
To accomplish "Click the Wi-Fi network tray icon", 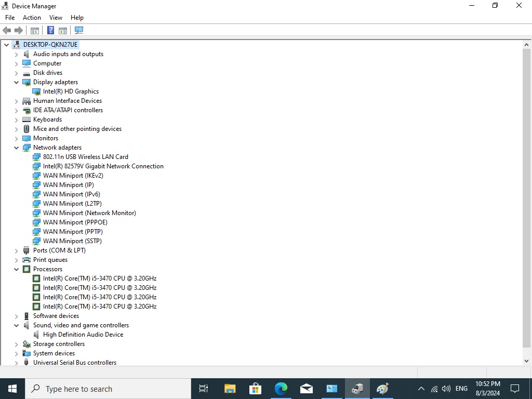I will pyautogui.click(x=434, y=389).
